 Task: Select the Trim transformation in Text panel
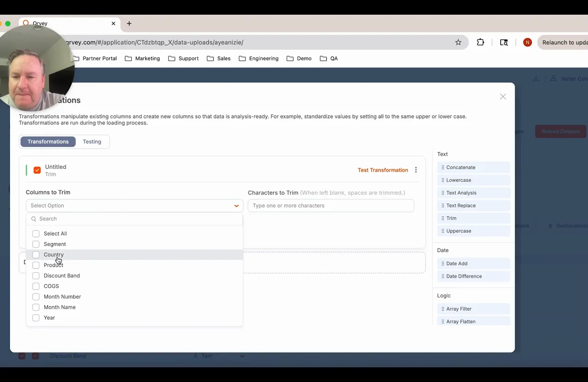coord(451,218)
